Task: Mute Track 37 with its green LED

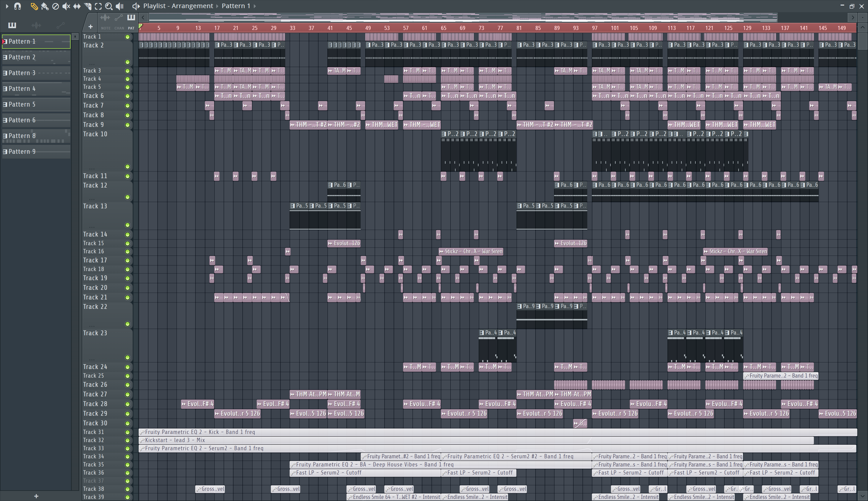Action: tap(127, 481)
